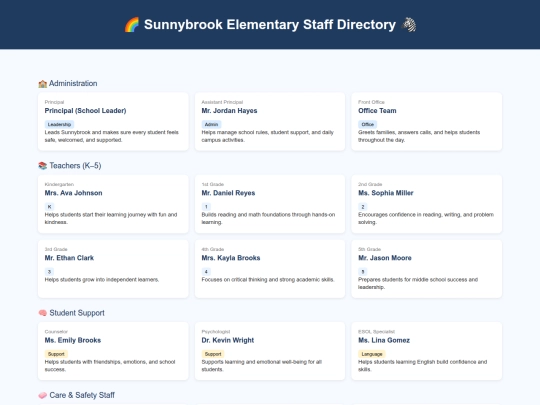Viewport: 540px width, 405px height.
Task: Click the name Mr. Daniel Reyes
Action: coord(228,193)
